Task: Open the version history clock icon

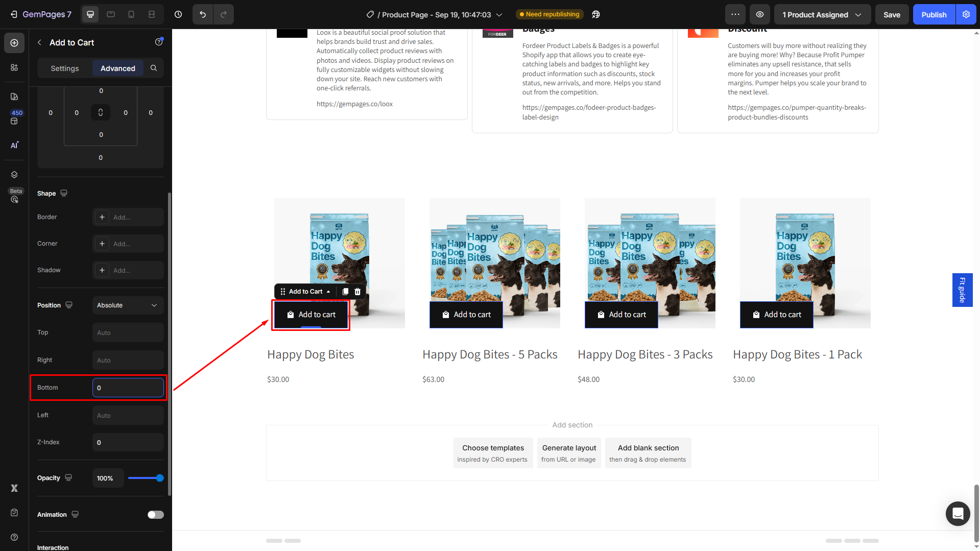Action: pyautogui.click(x=178, y=14)
